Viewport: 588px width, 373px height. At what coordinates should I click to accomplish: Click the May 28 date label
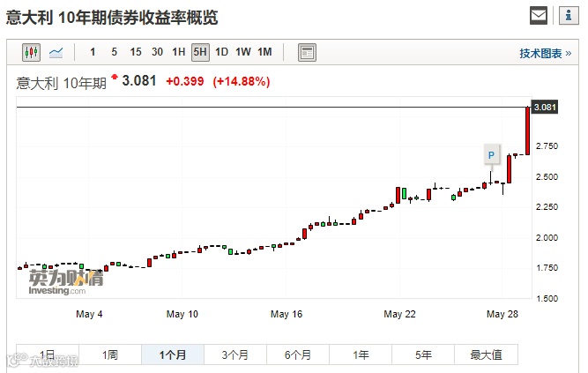502,314
